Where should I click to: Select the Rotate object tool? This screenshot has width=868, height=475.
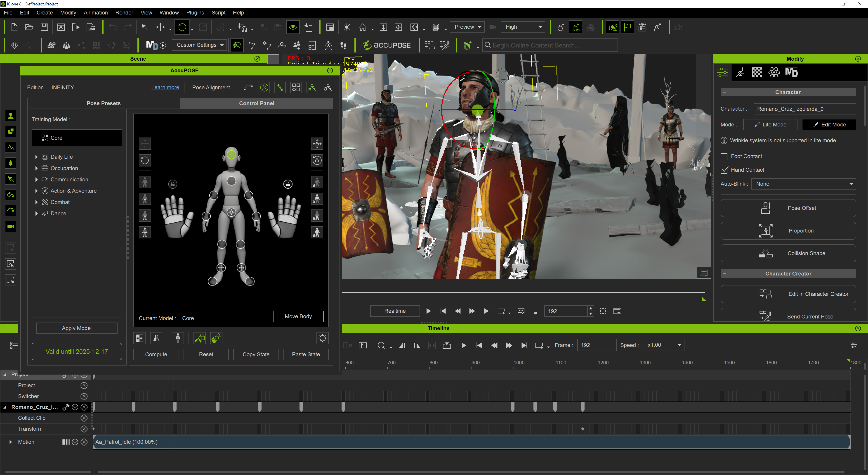[182, 27]
